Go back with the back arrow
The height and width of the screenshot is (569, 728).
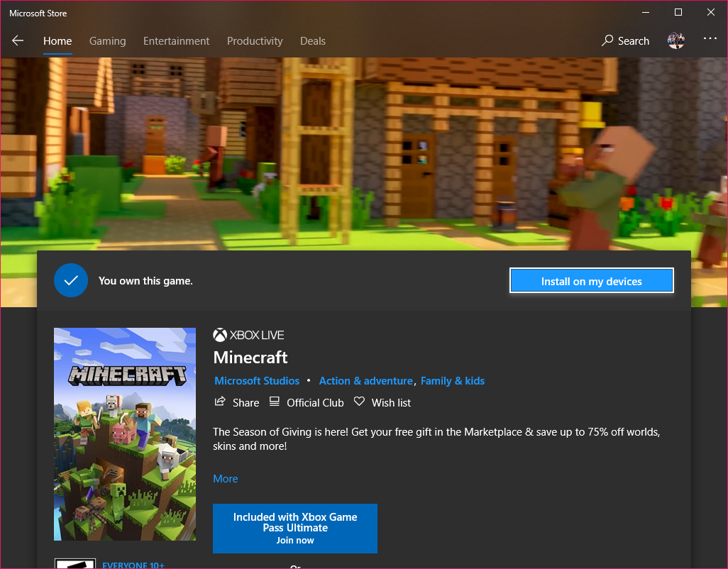18,41
